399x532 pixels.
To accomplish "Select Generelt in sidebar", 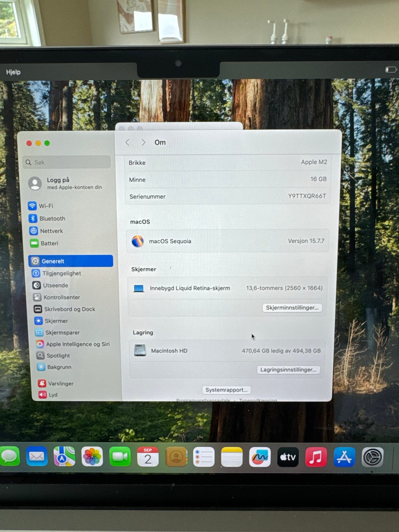I will (71, 261).
